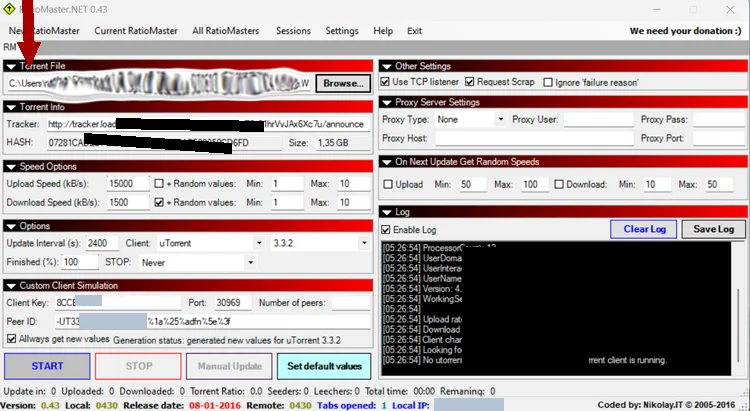Click the Clear Log button
The width and height of the screenshot is (750, 411).
tap(643, 230)
